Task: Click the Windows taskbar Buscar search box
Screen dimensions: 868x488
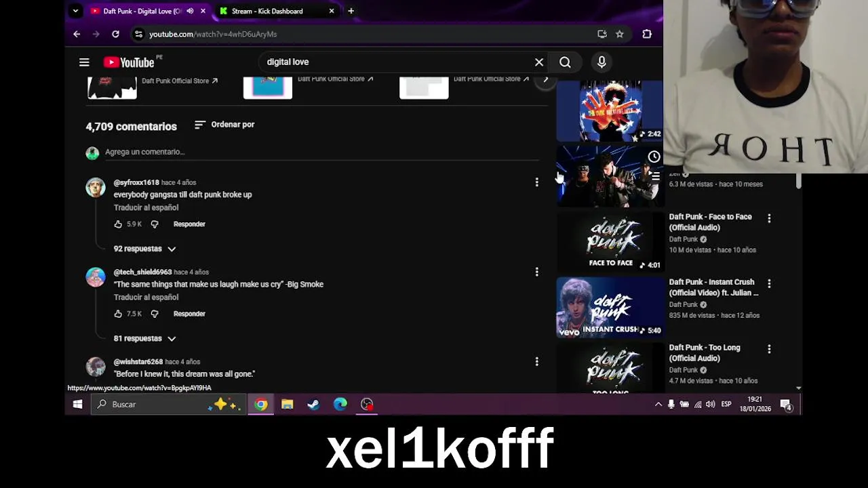Action: tap(167, 405)
